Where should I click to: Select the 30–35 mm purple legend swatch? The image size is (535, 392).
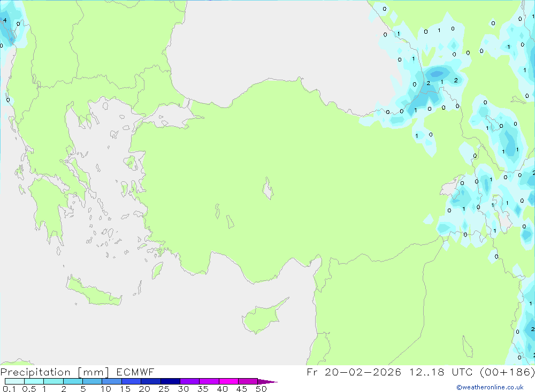[x=190, y=381]
